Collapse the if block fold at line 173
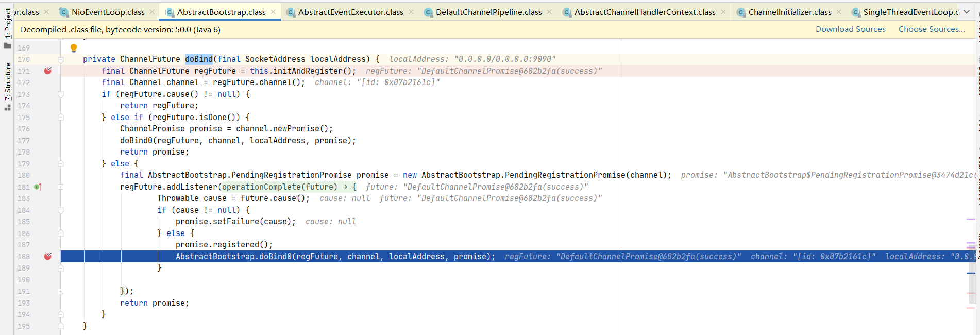 click(x=61, y=94)
